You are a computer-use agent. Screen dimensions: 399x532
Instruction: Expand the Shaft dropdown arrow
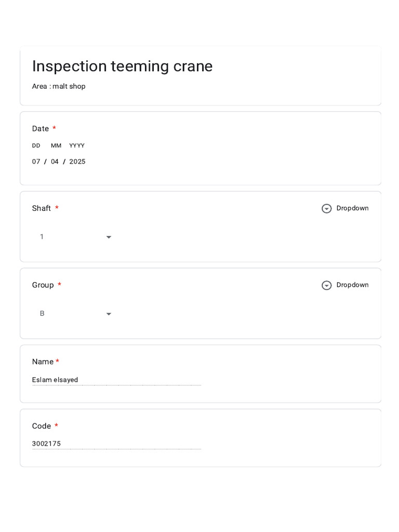(109, 237)
